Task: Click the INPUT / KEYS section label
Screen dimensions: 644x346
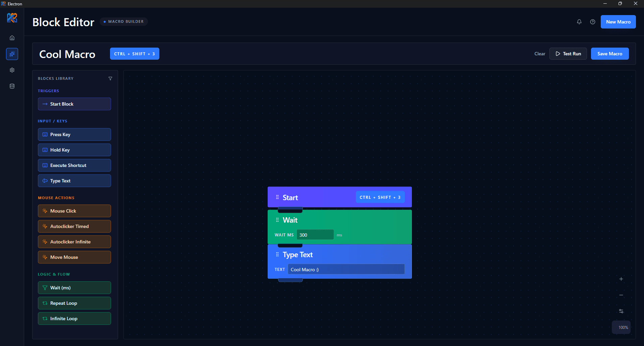Action: pyautogui.click(x=52, y=121)
